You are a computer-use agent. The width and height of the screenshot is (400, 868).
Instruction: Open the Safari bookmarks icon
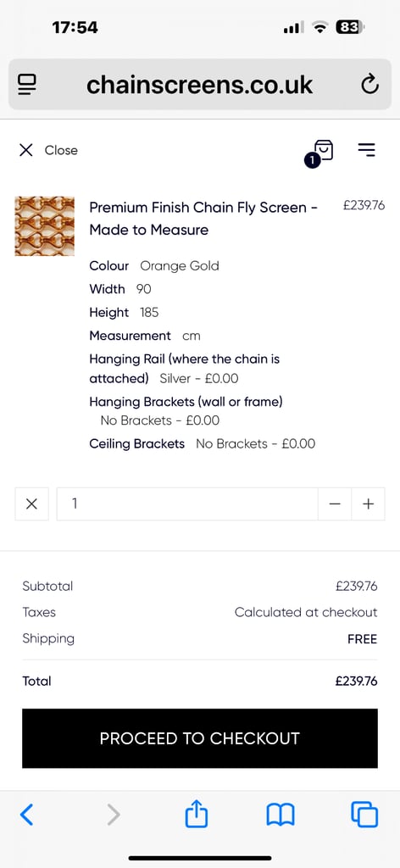pyautogui.click(x=281, y=815)
